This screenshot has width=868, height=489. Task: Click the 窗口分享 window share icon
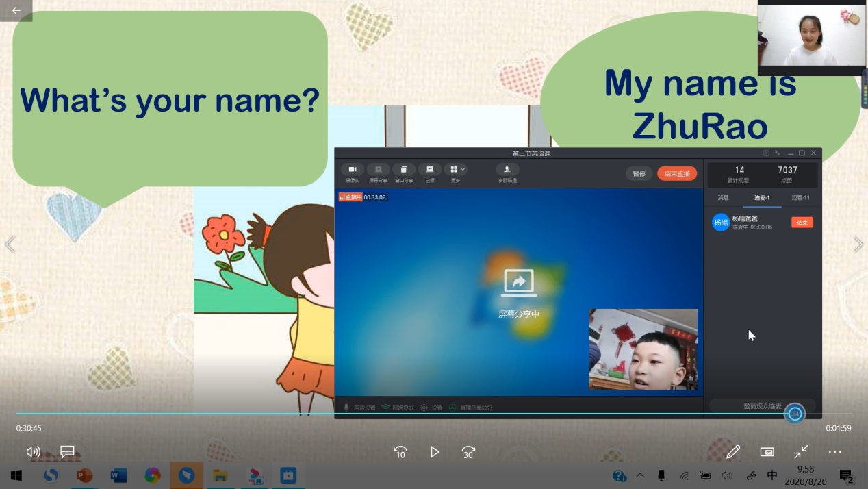coord(404,170)
